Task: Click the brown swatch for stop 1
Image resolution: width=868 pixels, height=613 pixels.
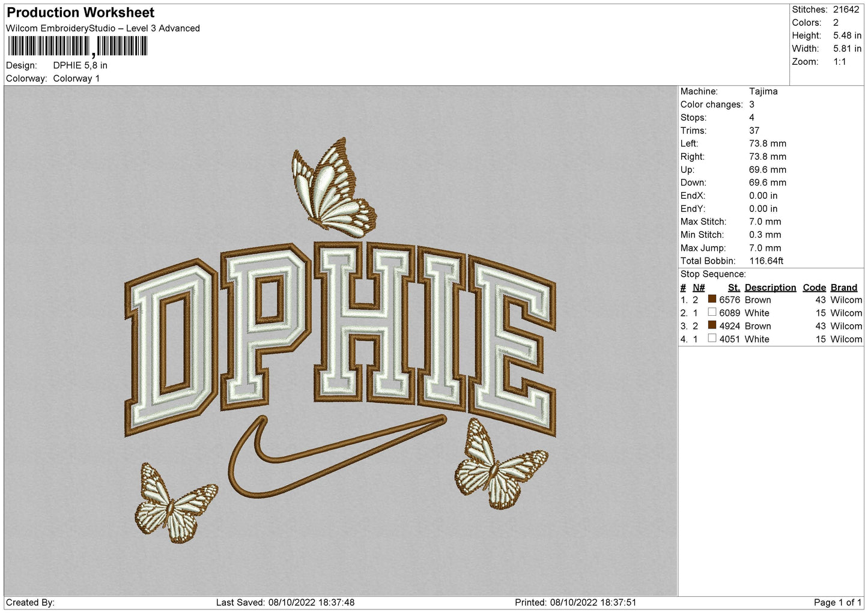Action: [x=712, y=299]
